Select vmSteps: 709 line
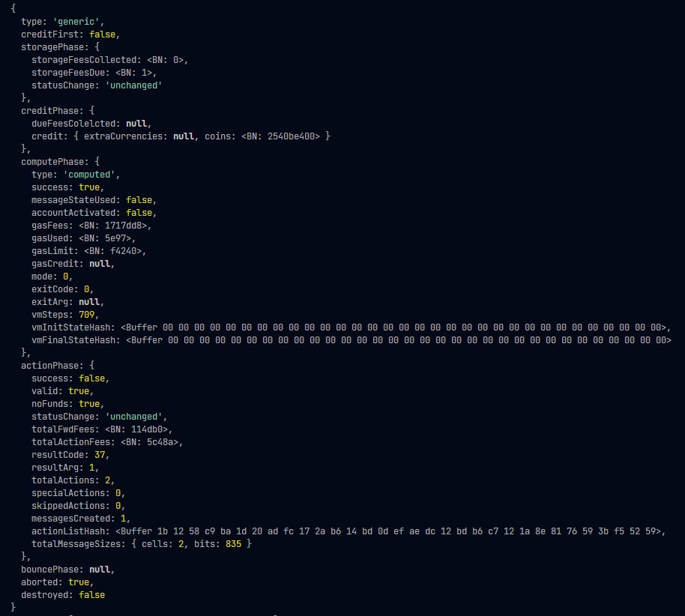The height and width of the screenshot is (616, 685). (65, 315)
